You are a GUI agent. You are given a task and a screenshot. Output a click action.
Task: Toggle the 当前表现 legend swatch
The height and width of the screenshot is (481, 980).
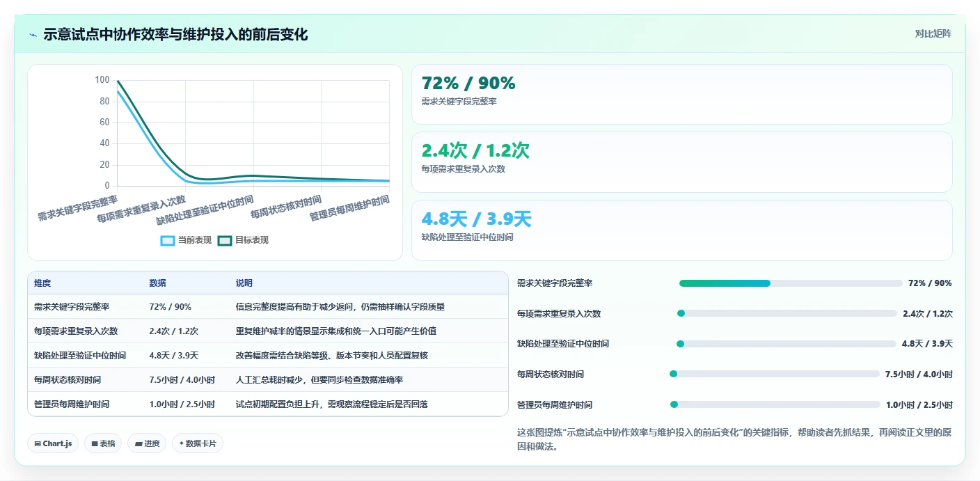[168, 240]
